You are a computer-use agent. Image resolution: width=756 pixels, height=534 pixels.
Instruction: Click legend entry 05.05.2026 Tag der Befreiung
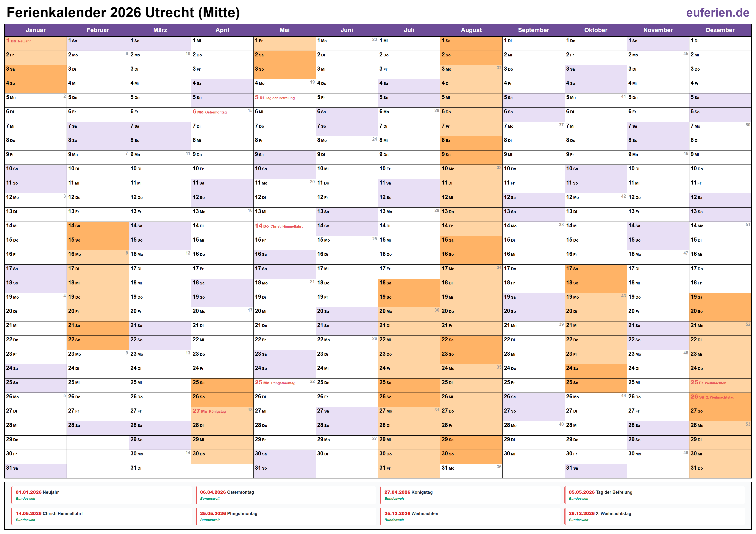[x=600, y=492]
